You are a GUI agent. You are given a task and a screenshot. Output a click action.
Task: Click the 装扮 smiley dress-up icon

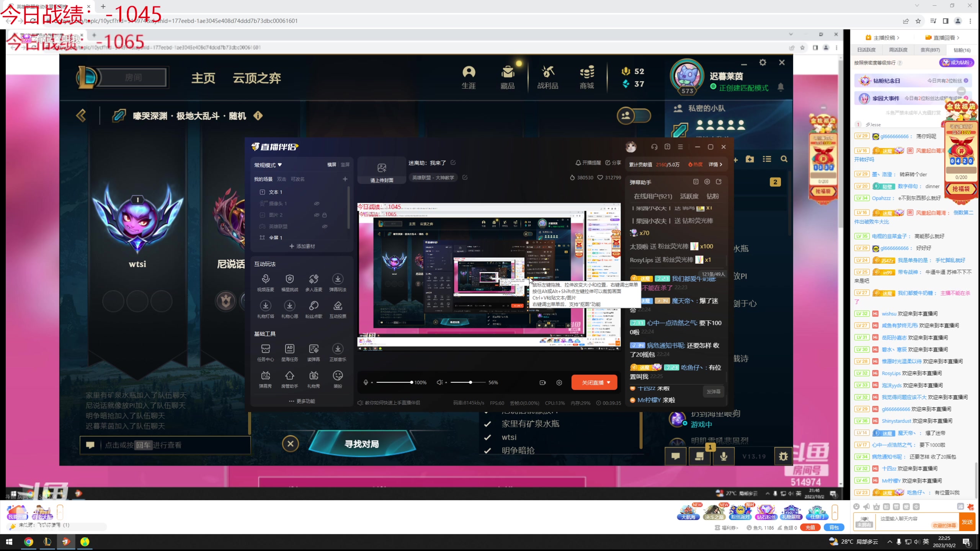click(338, 376)
